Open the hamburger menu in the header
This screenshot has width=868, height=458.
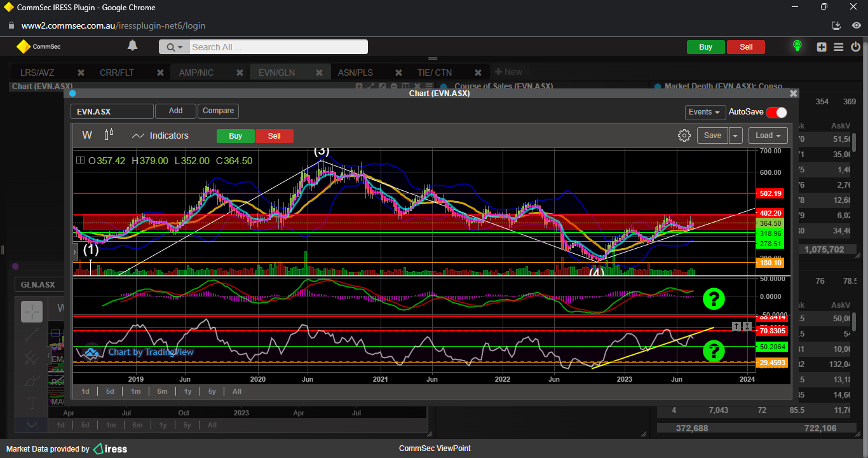tap(838, 47)
